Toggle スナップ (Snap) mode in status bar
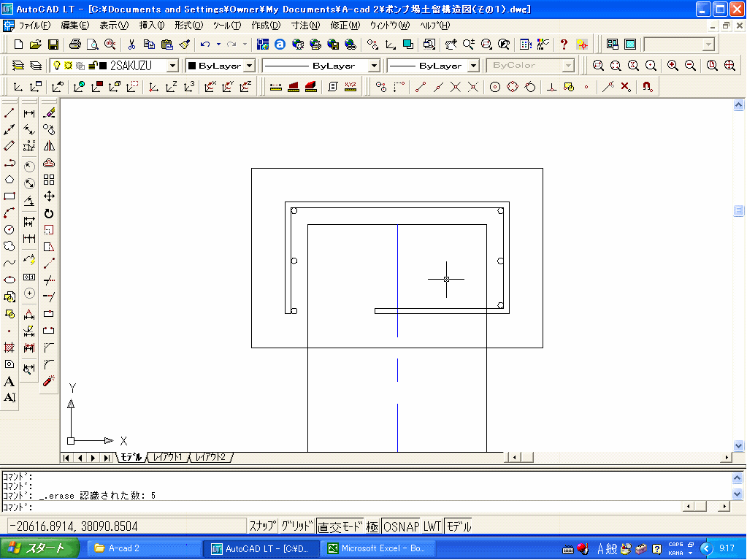This screenshot has width=747, height=560. (x=262, y=526)
